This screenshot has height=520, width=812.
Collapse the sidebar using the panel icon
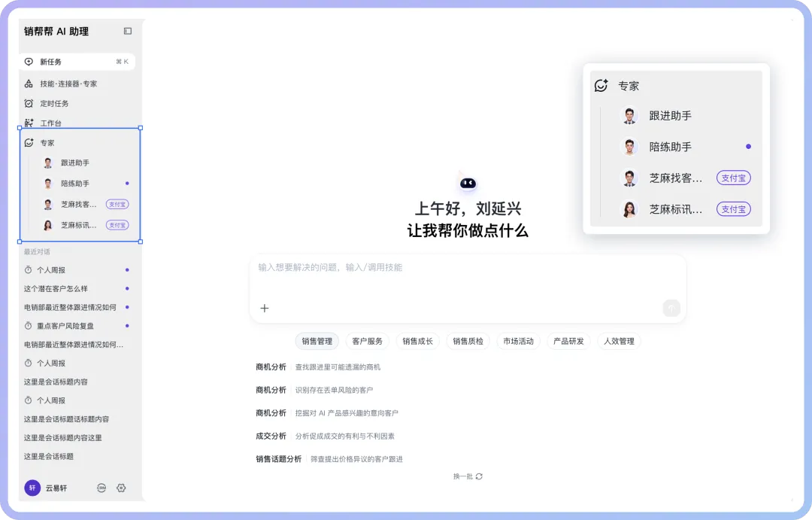(x=127, y=31)
